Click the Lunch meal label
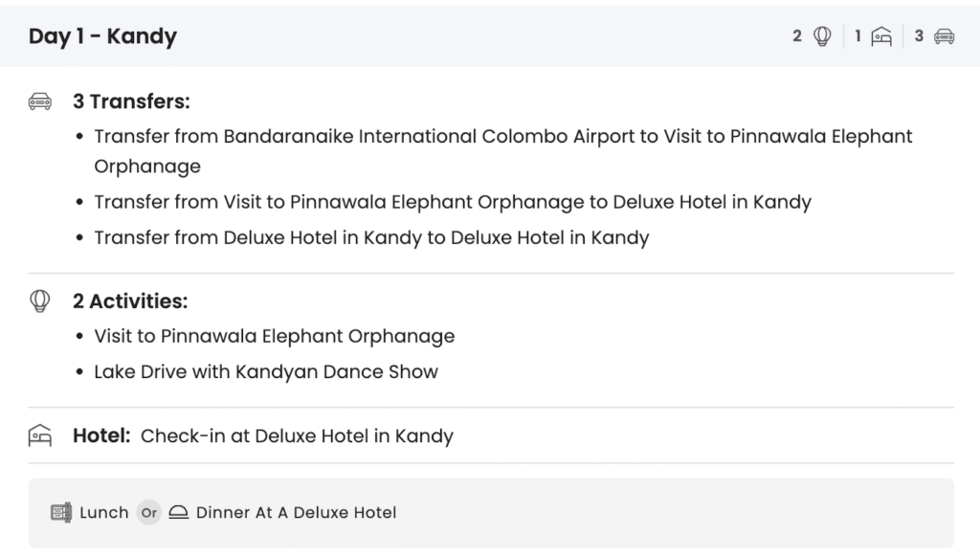Screen dimensions: 980x558 coord(104,513)
